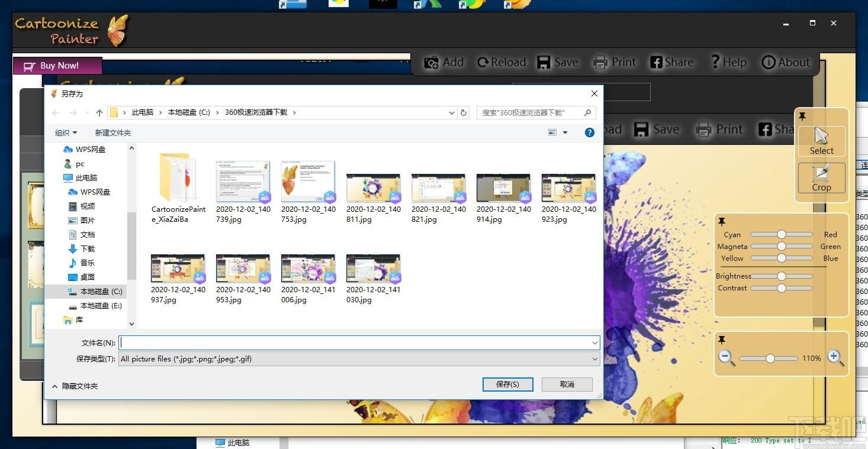Open the 组织 menu

click(66, 133)
